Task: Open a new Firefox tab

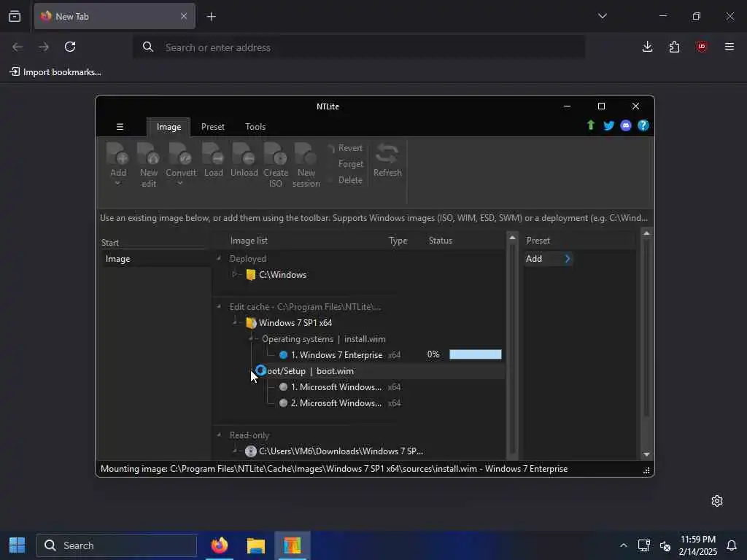Action: click(x=211, y=17)
